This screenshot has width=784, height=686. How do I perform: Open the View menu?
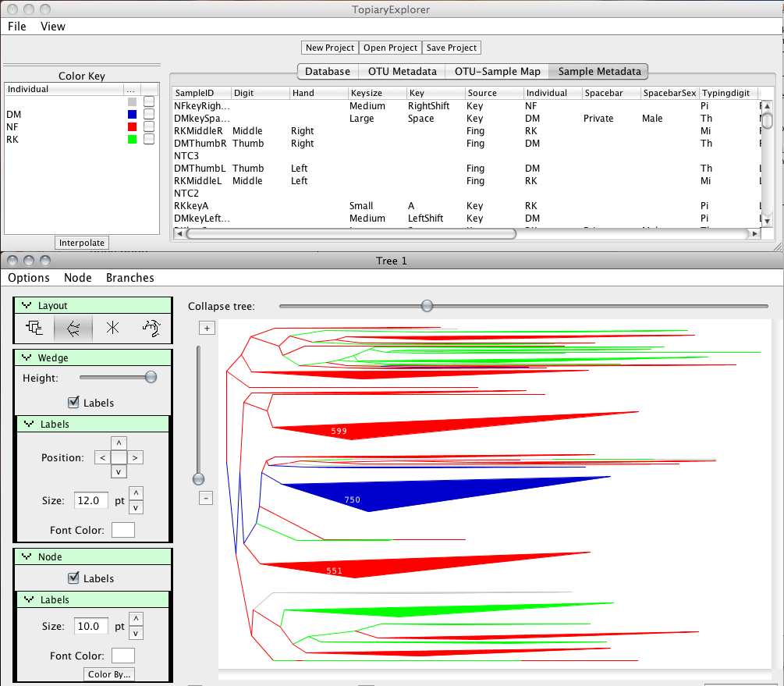click(53, 27)
